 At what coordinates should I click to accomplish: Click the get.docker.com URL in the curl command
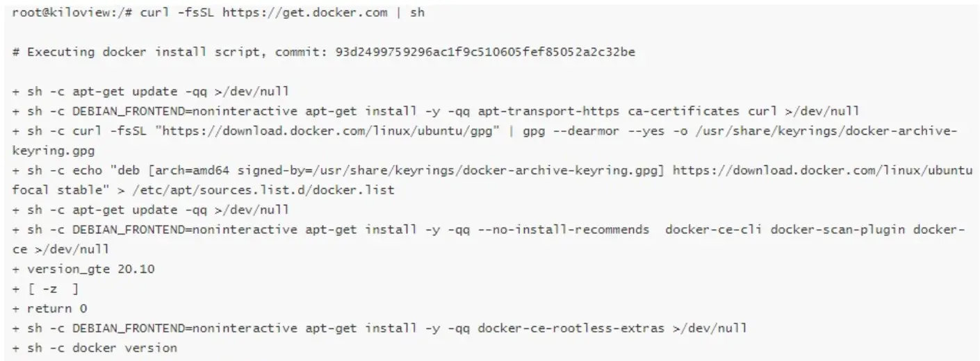click(x=305, y=13)
